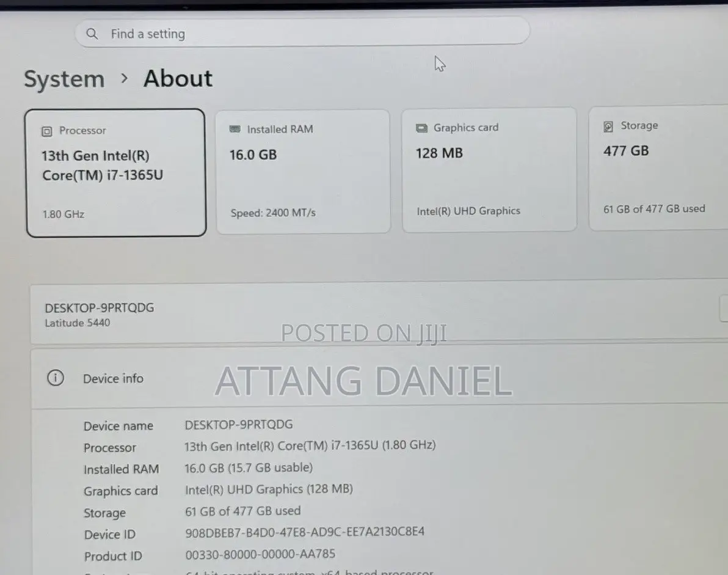Click the search magnifier icon
The width and height of the screenshot is (728, 575).
[92, 34]
